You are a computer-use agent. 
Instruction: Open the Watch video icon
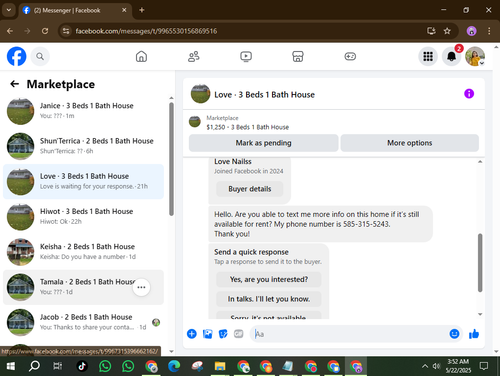click(246, 56)
